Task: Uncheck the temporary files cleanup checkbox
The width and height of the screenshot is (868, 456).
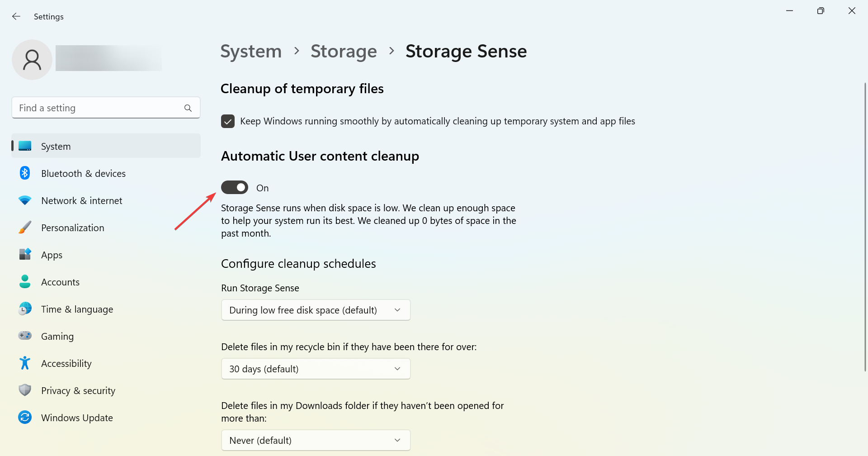Action: [228, 121]
